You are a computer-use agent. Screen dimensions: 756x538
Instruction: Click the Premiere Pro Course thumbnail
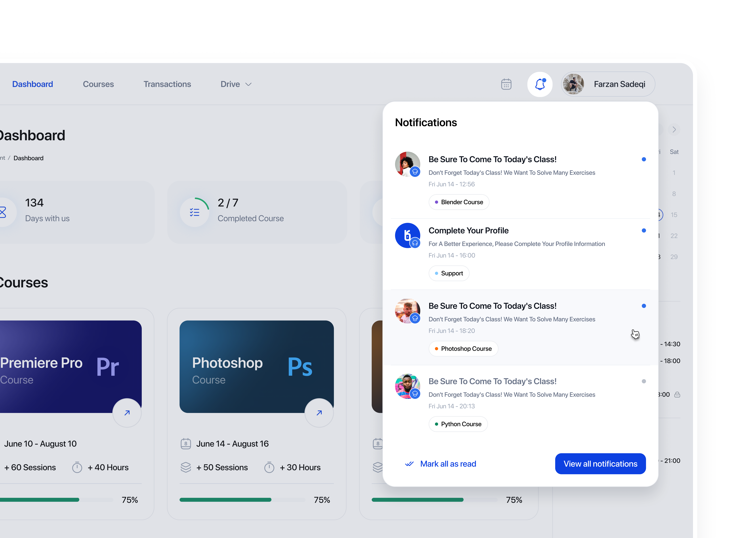[71, 366]
